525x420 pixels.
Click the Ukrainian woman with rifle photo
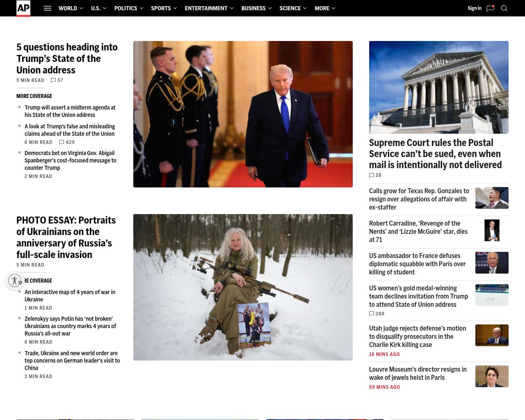(243, 287)
